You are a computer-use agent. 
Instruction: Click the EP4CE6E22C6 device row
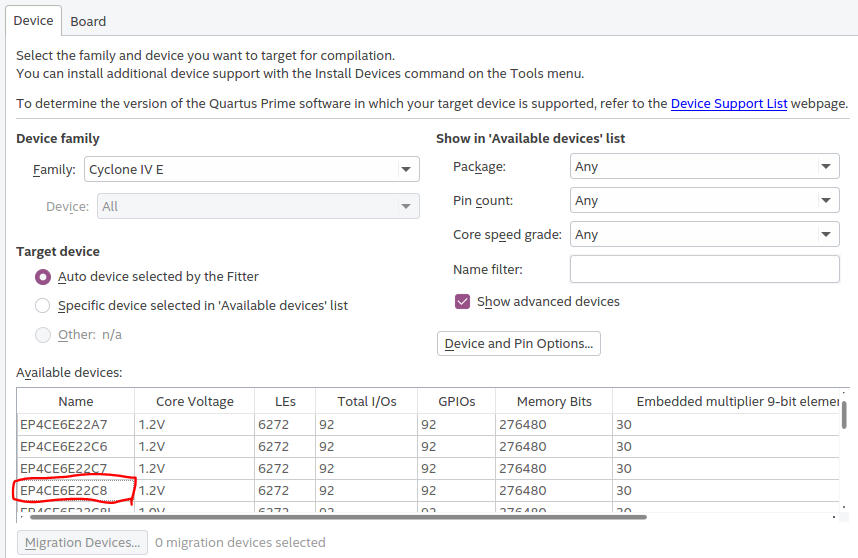(64, 446)
